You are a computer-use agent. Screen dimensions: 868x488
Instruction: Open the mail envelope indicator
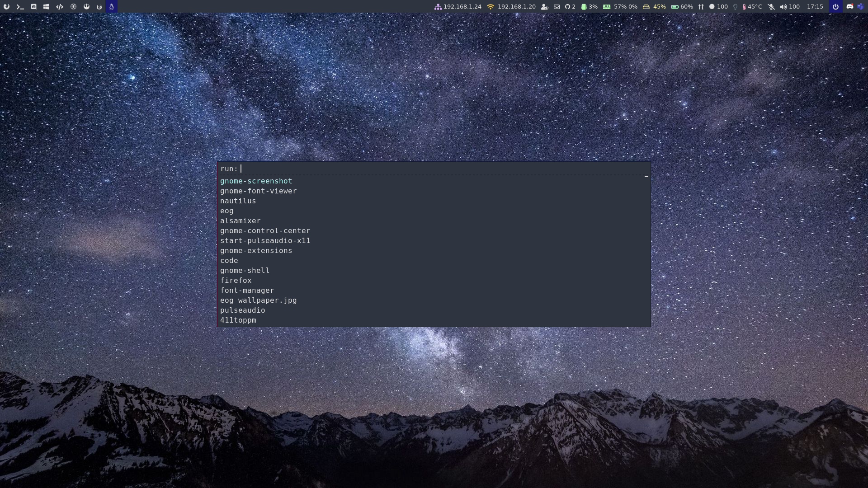(x=557, y=7)
